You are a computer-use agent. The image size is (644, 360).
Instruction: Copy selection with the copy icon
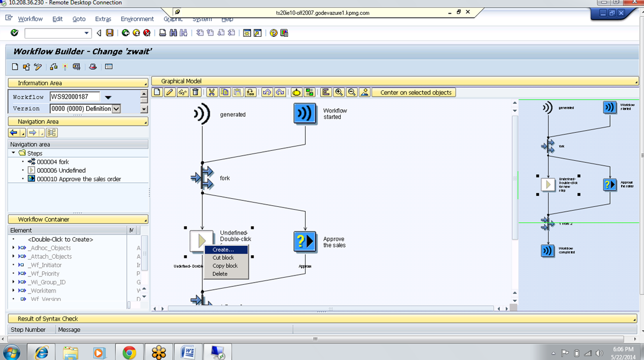[x=225, y=92]
